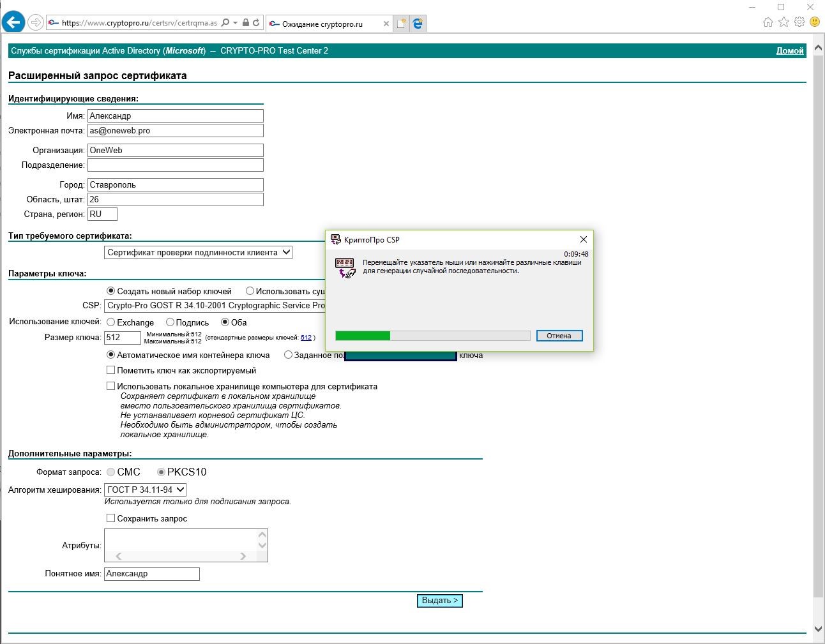The width and height of the screenshot is (825, 644).
Task: Open browser Tools gear icon
Action: (799, 22)
